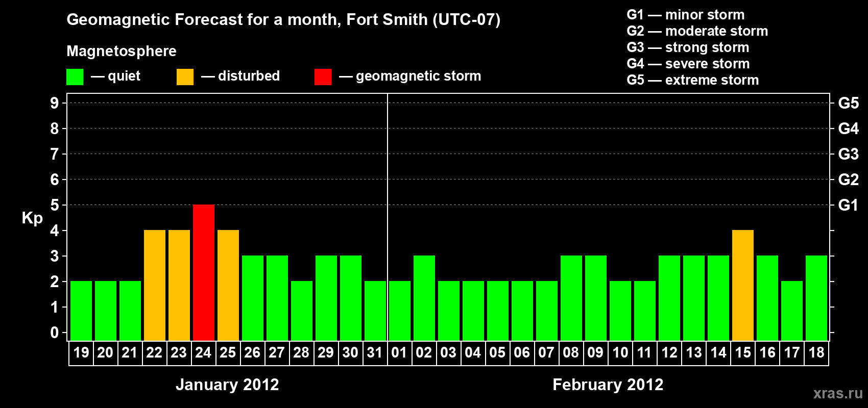
Task: Click date label 18 on the axis
Action: pos(816,353)
